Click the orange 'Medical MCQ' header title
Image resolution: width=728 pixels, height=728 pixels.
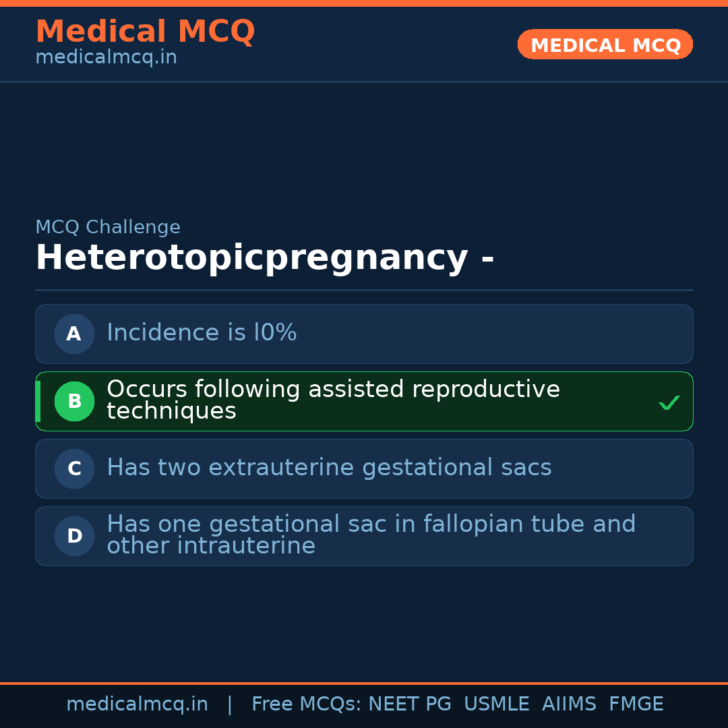[x=145, y=32]
